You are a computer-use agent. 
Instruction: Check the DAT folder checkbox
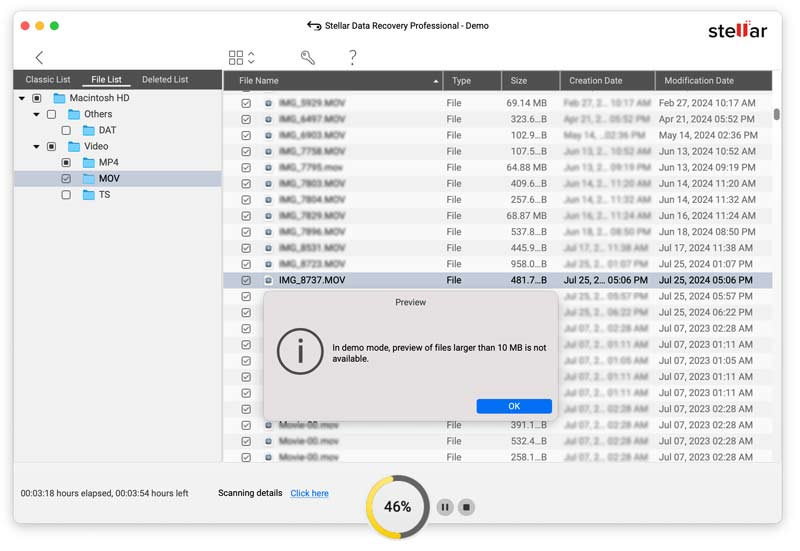tap(66, 131)
